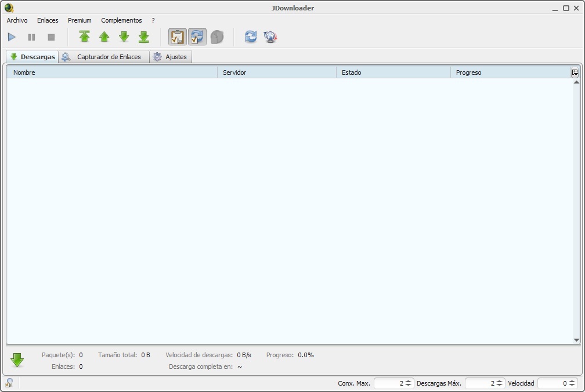Sort by the Estado column header
This screenshot has height=392, width=585.
[x=393, y=72]
